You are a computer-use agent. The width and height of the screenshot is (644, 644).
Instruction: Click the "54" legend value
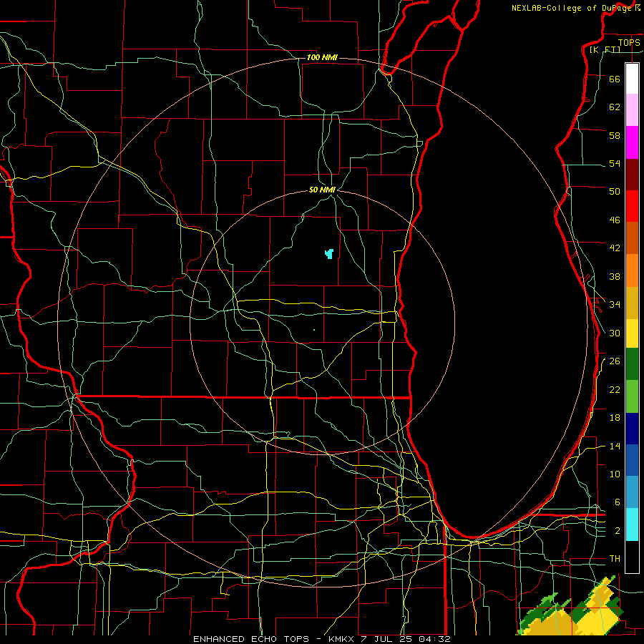(x=615, y=163)
